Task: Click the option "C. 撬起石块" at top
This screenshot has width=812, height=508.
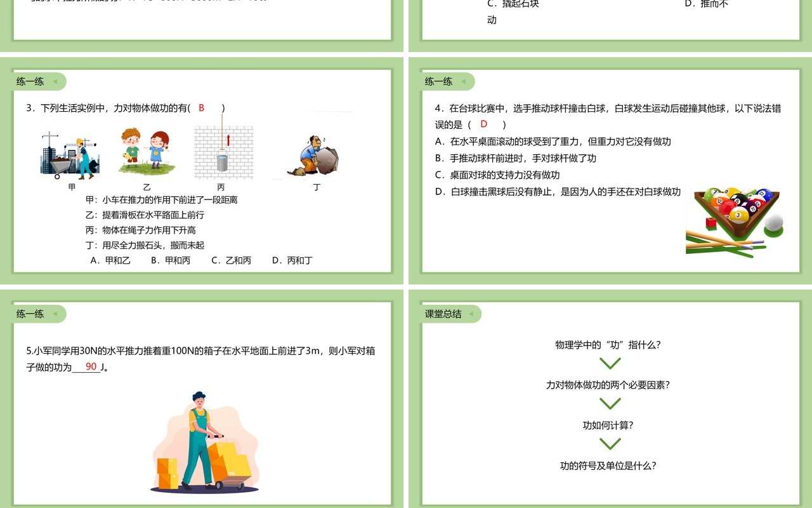Action: (513, 4)
